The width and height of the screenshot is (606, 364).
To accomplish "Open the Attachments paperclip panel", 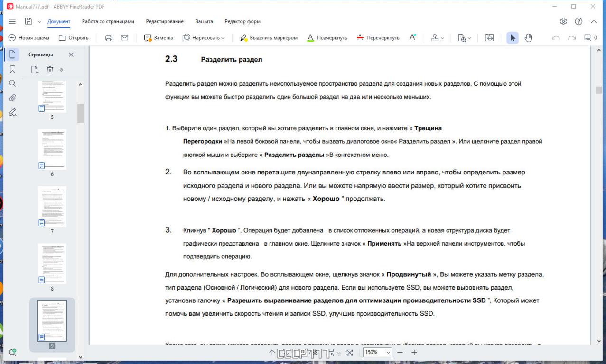I will (x=13, y=98).
